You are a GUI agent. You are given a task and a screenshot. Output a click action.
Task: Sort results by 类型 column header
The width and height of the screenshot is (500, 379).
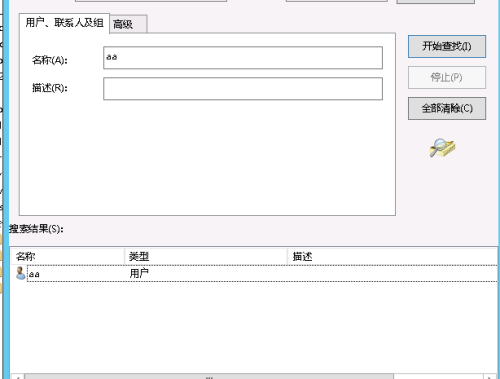(x=206, y=256)
